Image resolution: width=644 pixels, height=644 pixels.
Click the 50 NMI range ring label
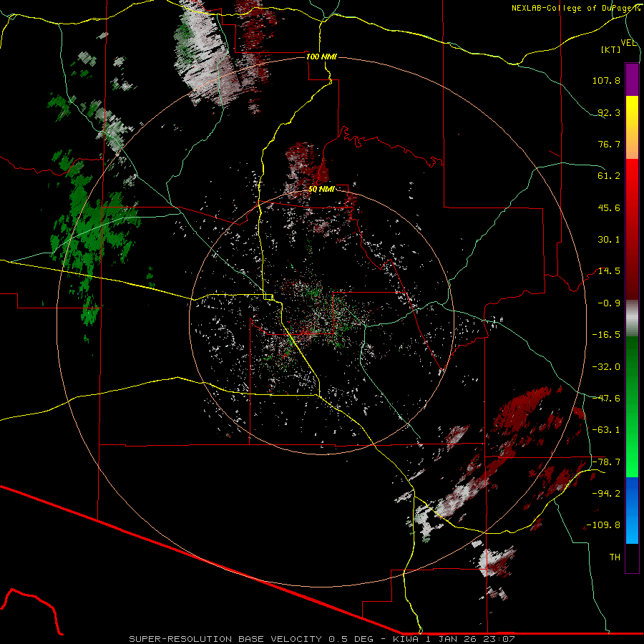tap(321, 189)
